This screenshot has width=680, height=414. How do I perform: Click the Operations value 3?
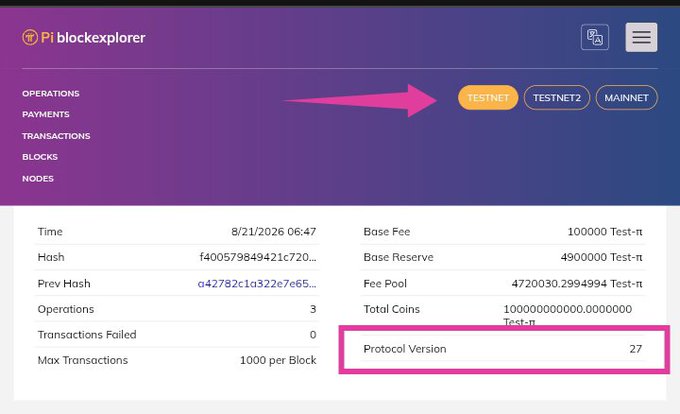[x=313, y=309]
